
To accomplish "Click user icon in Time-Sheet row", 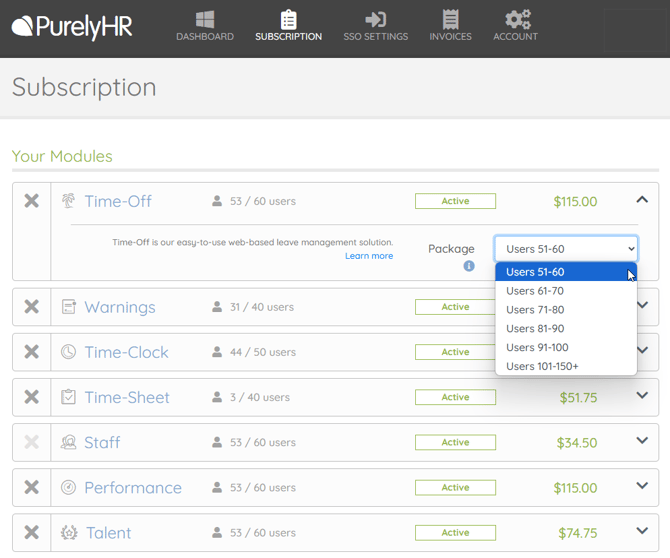I will coord(217,397).
